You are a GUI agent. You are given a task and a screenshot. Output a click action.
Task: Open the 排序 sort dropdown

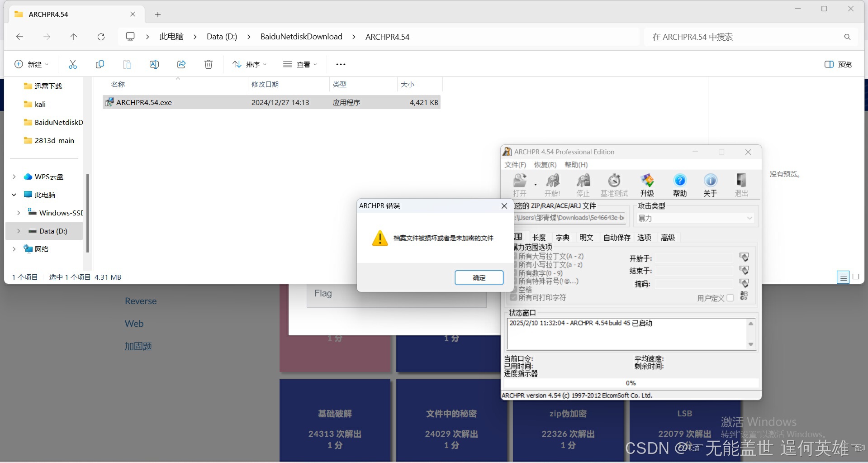[249, 64]
